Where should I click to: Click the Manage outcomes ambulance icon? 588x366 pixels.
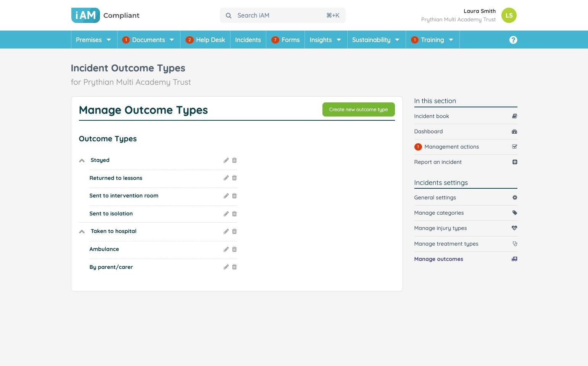point(514,259)
